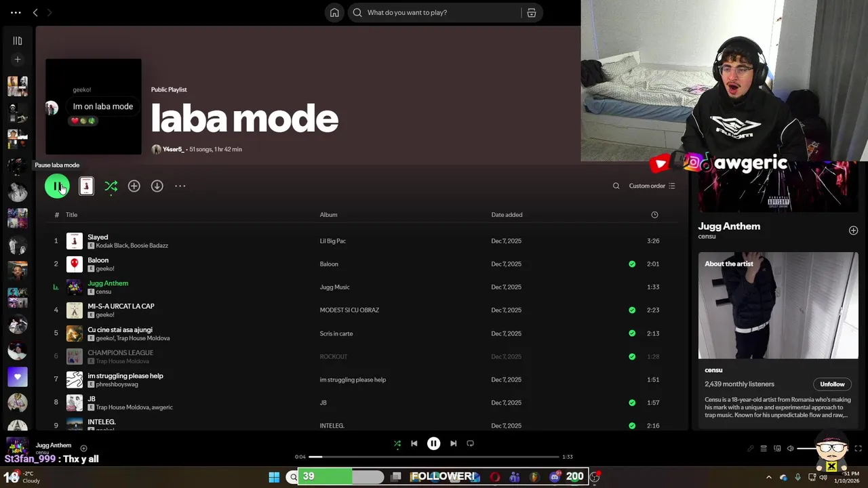Add laba mode playlist to library
868x488 pixels.
click(x=134, y=186)
